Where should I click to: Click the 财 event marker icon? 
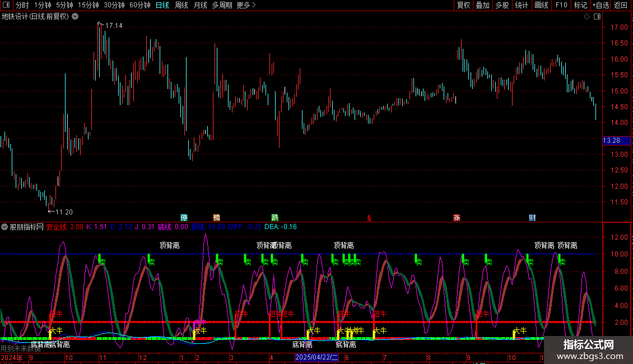[x=532, y=217]
